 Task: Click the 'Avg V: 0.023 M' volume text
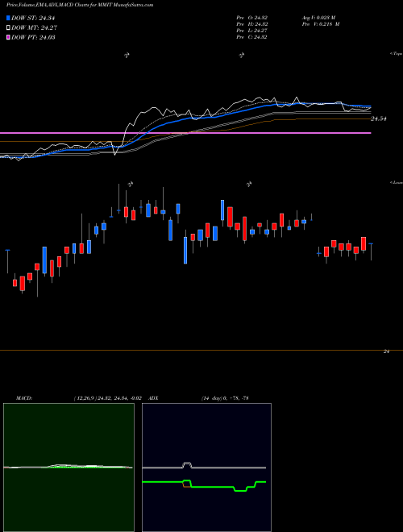tap(318, 18)
